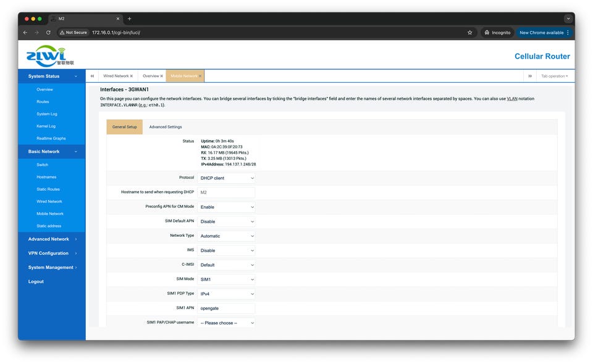Select the Mobile Network page tab
Viewport: 593px width, 364px height.
pos(184,77)
